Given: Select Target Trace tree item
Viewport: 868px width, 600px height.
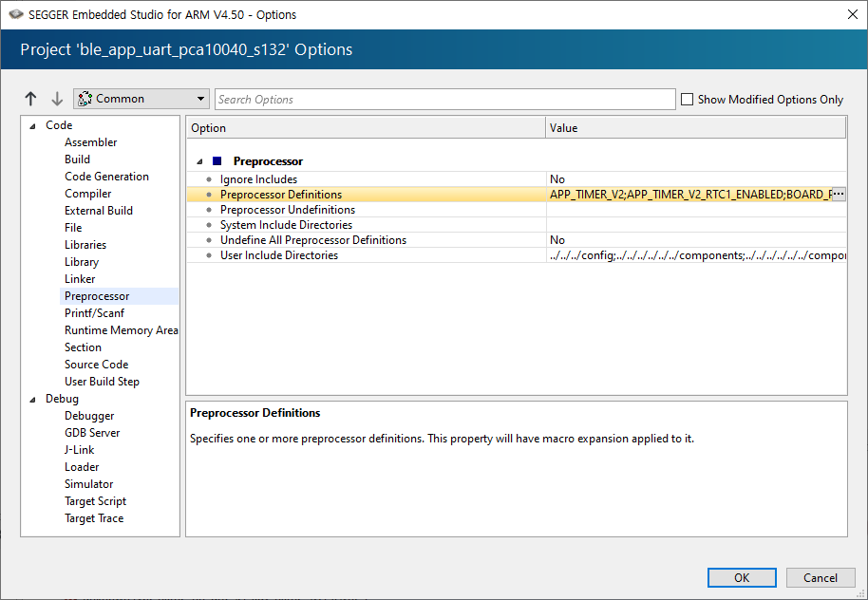Looking at the screenshot, I should (x=94, y=518).
